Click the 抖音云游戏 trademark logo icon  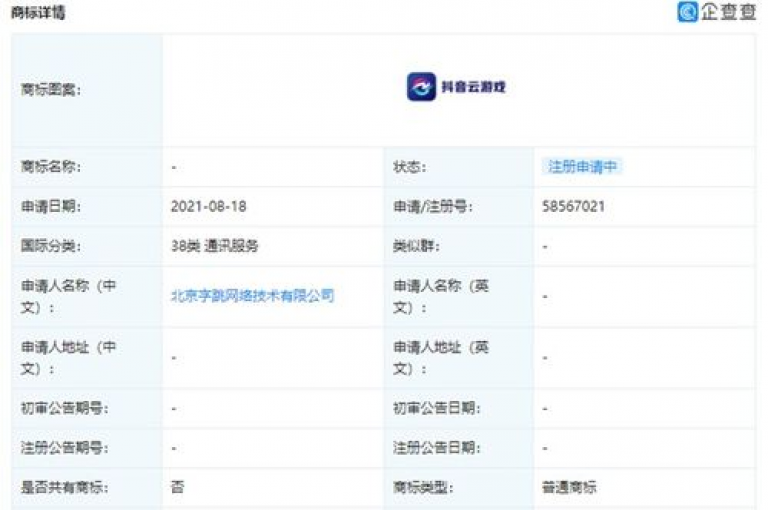click(x=421, y=87)
